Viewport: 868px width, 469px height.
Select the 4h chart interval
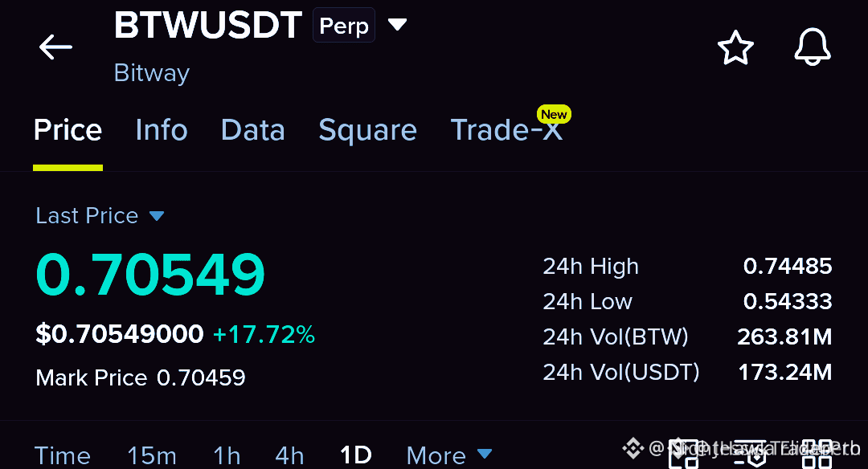289,455
